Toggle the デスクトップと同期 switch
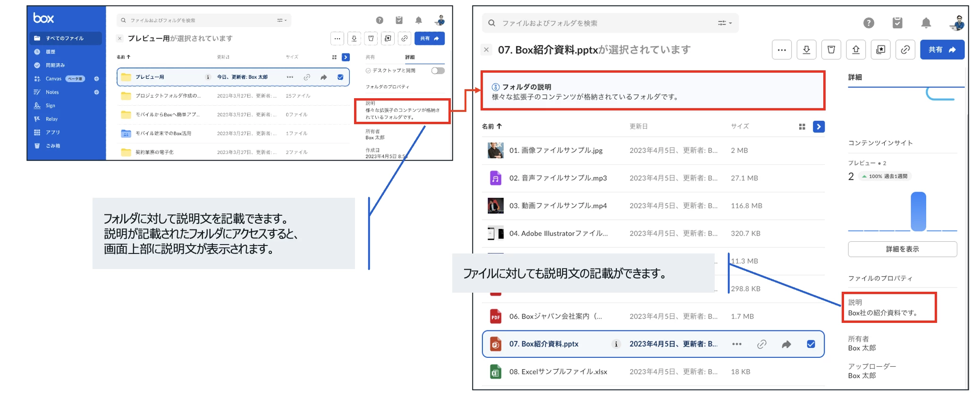The width and height of the screenshot is (980, 397). [x=438, y=70]
